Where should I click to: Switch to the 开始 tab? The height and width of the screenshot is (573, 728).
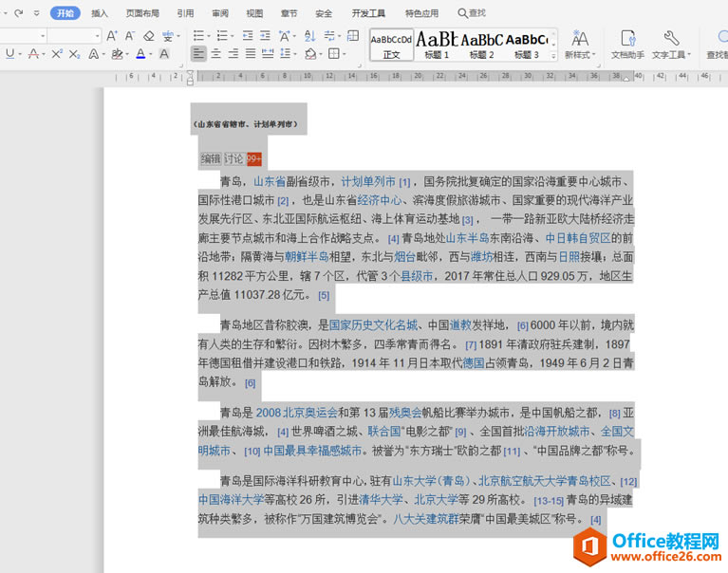tap(65, 13)
